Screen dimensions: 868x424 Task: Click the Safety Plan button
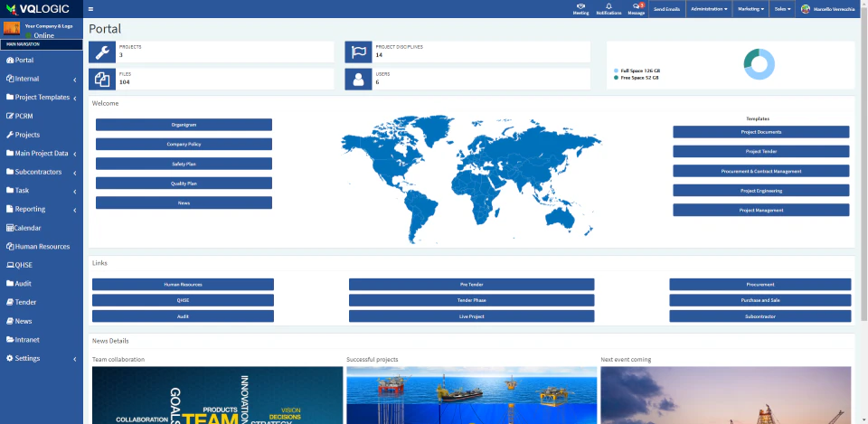tap(184, 164)
